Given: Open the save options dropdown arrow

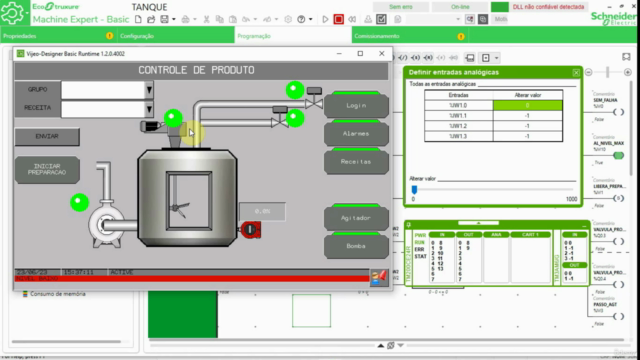Looking at the screenshot, I should coord(173,19).
